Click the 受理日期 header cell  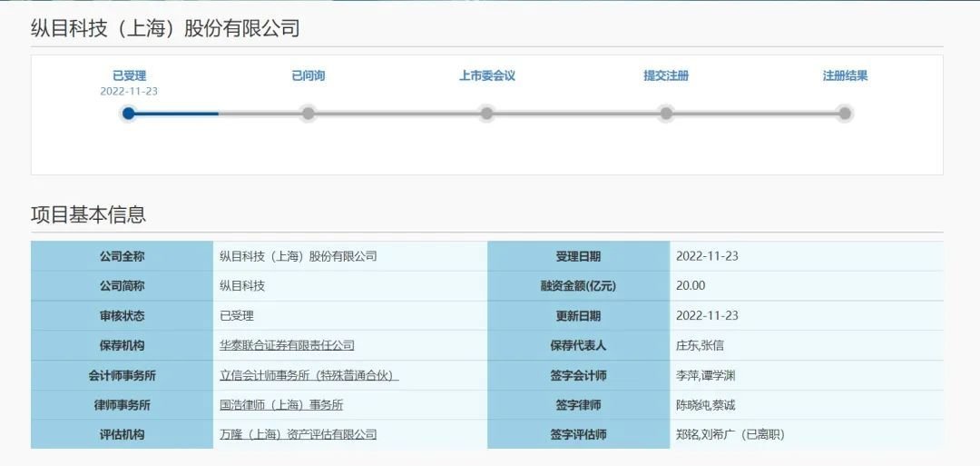click(x=579, y=256)
